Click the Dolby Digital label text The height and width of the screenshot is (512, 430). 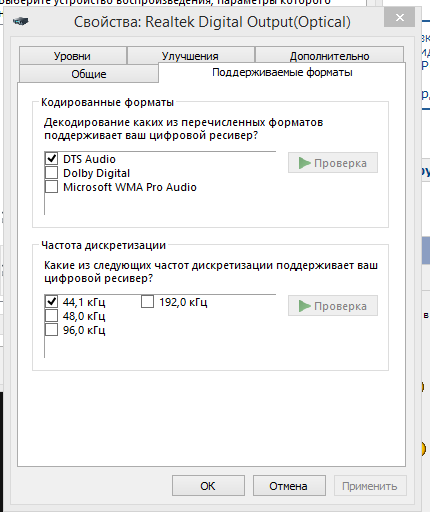tap(96, 173)
